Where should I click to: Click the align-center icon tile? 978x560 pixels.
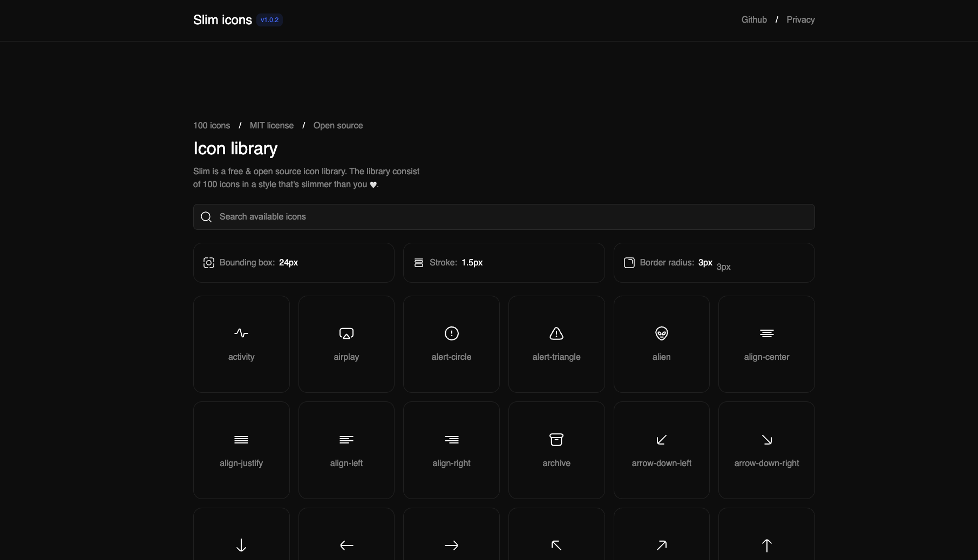[766, 344]
